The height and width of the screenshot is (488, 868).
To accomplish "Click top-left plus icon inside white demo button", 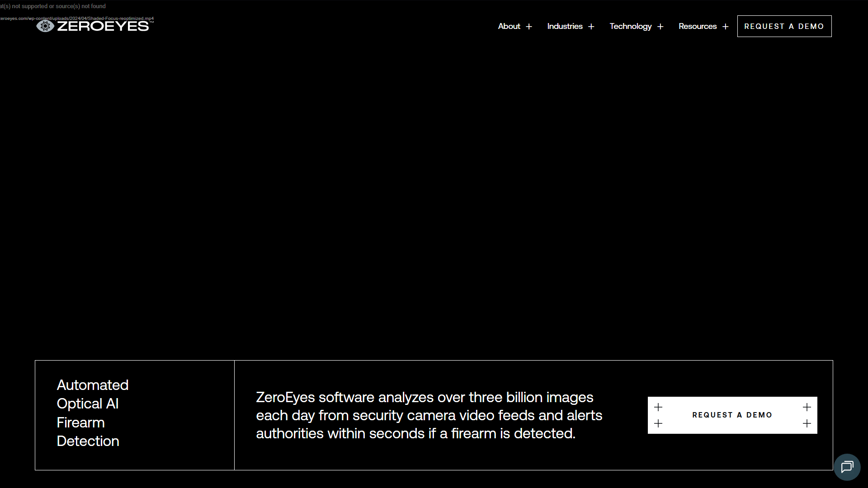I will click(658, 407).
